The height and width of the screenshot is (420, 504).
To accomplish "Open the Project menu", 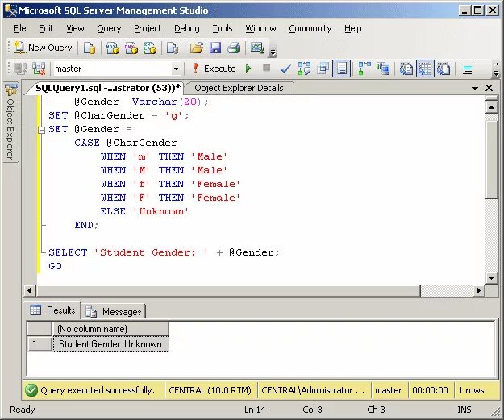I will tap(148, 28).
